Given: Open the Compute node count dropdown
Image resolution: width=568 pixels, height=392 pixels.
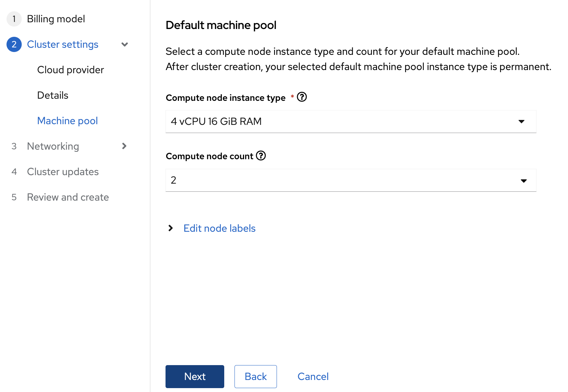Looking at the screenshot, I should coord(350,180).
